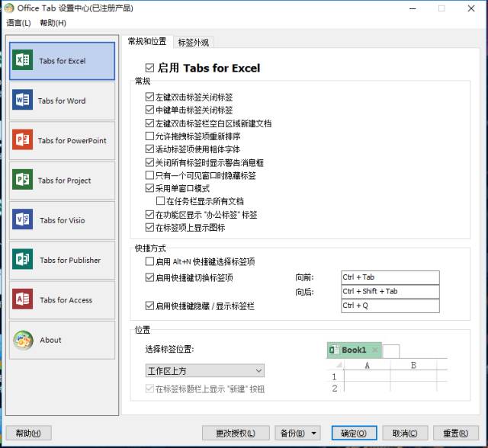Toggle 关闭所有标签时显示警告消息框 checkbox
The width and height of the screenshot is (488, 448).
149,162
